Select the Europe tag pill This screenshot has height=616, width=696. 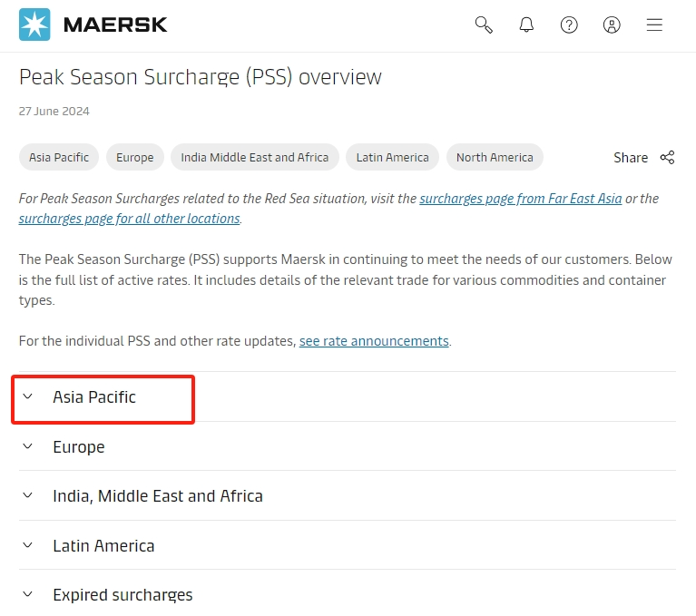click(135, 157)
